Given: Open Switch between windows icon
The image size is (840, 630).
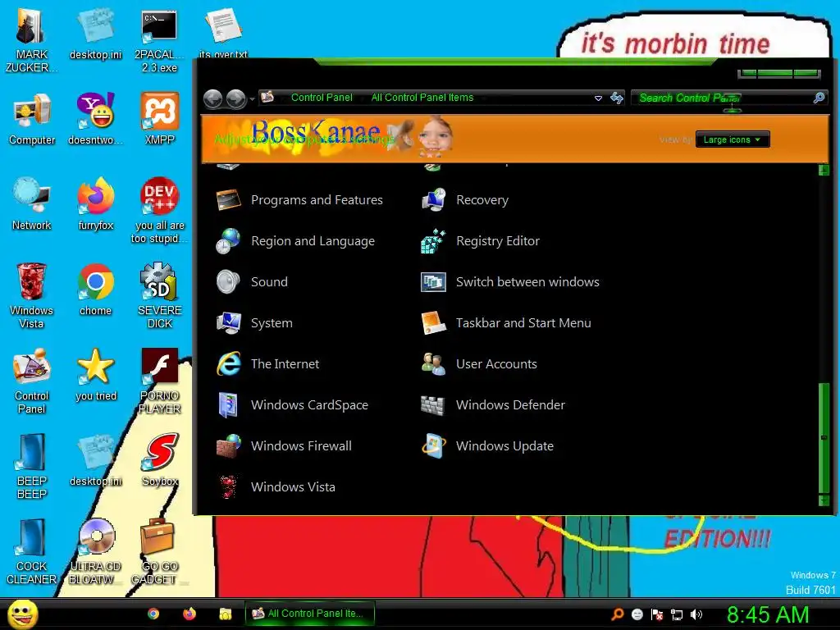Looking at the screenshot, I should (x=433, y=282).
